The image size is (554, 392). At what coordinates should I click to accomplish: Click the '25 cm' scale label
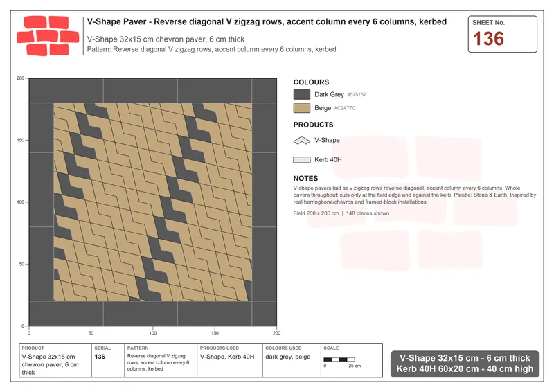pyautogui.click(x=355, y=366)
